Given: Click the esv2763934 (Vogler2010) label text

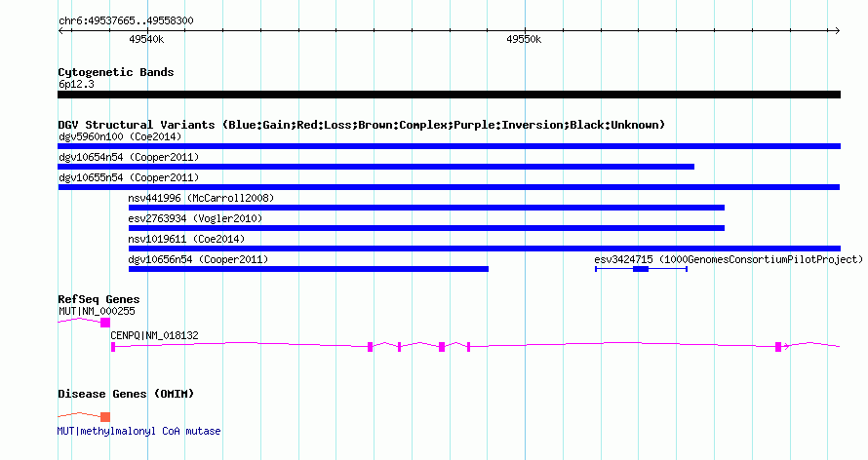Looking at the screenshot, I should 195,218.
